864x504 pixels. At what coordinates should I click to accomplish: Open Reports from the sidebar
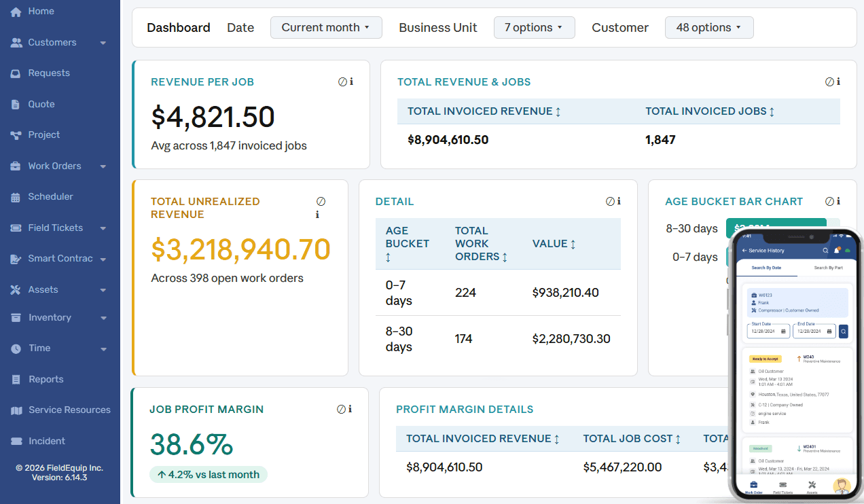pos(46,380)
